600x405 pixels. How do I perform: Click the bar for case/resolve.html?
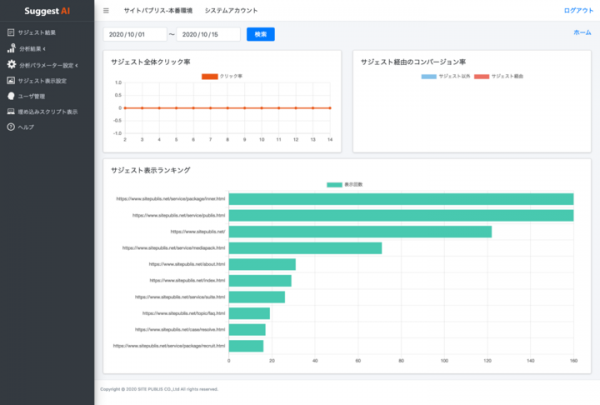point(247,330)
